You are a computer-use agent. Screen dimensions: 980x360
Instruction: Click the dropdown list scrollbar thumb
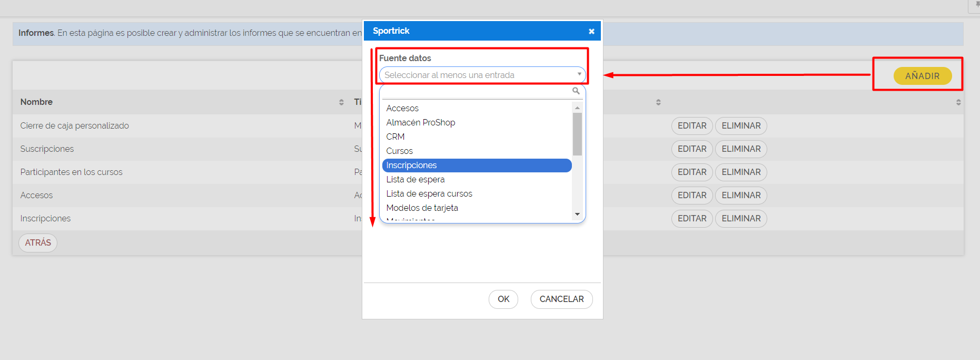(577, 134)
